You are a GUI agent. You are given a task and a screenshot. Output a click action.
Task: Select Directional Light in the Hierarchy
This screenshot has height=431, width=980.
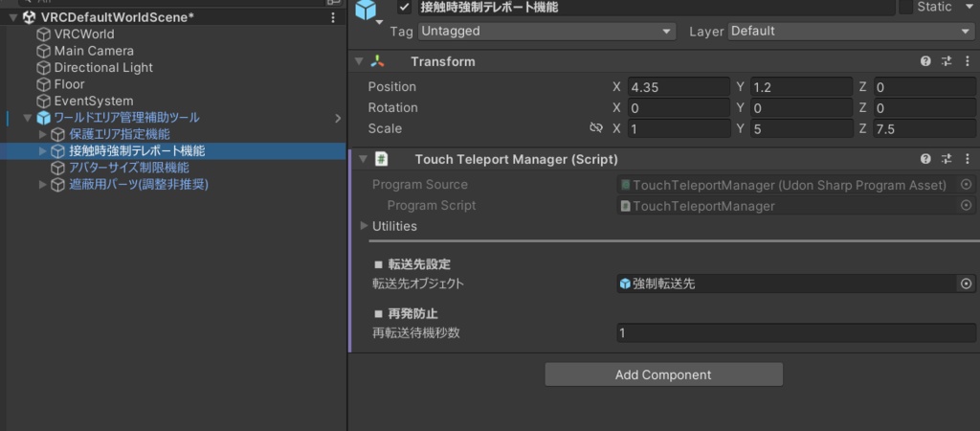(103, 68)
